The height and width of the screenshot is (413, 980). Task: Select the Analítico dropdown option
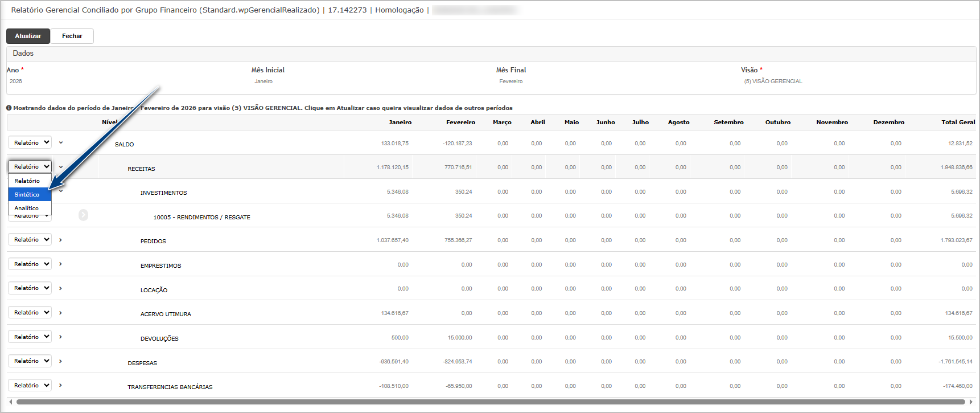pos(30,208)
